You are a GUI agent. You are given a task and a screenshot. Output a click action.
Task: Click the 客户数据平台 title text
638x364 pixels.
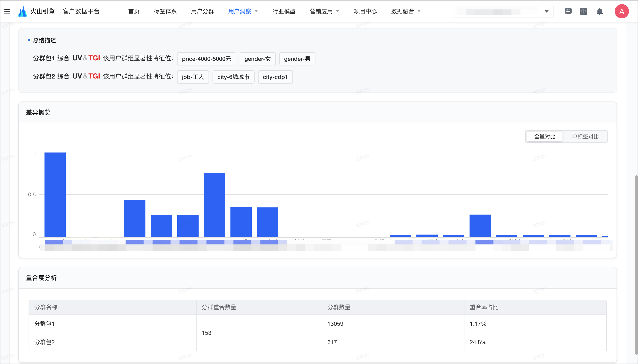[81, 11]
